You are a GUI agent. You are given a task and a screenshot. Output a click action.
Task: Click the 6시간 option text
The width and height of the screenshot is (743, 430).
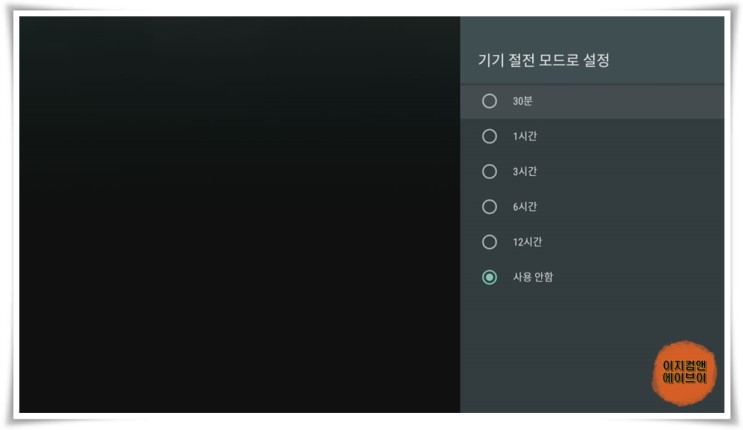point(525,207)
